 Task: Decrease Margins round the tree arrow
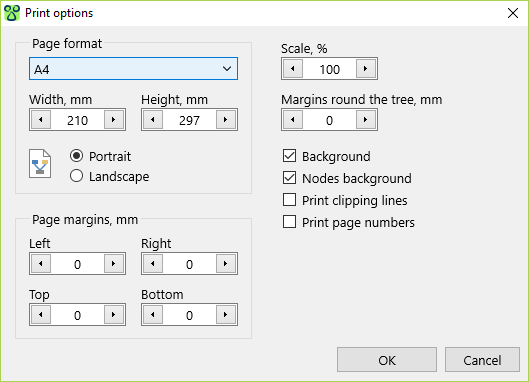pyautogui.click(x=293, y=119)
